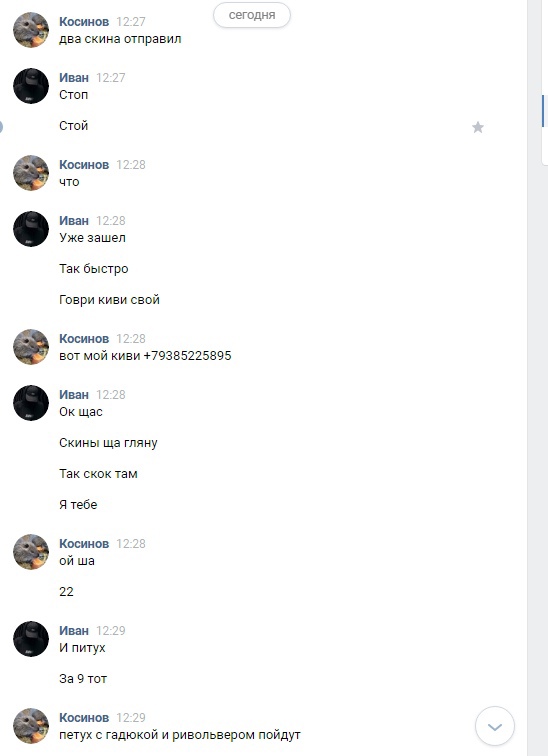Screen dimensions: 548x756
Task: Open the Косинов name link above 'ой ша'
Action: tap(84, 544)
